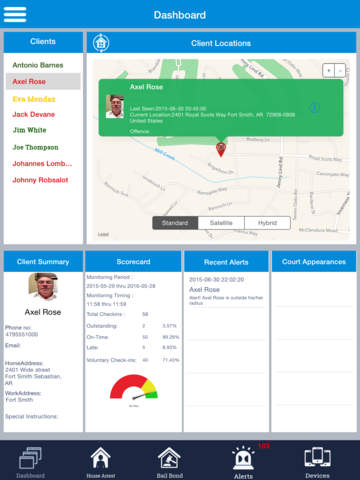The width and height of the screenshot is (360, 480).
Task: Select client Johnny Robsalot
Action: [40, 180]
